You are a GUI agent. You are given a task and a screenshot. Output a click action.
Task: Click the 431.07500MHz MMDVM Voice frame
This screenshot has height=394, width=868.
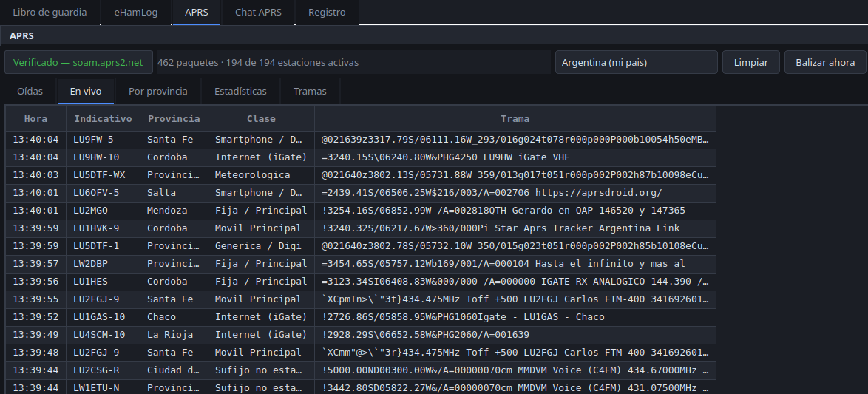515,387
